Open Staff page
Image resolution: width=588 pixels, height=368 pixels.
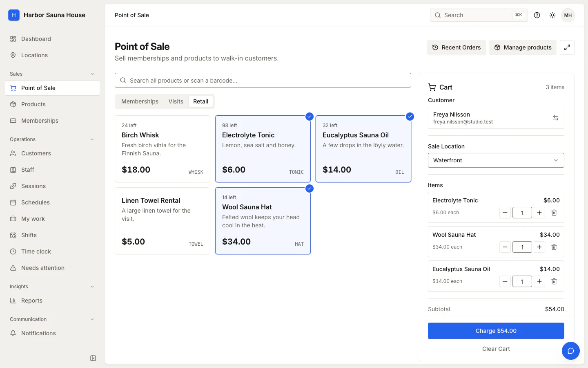[52, 170]
